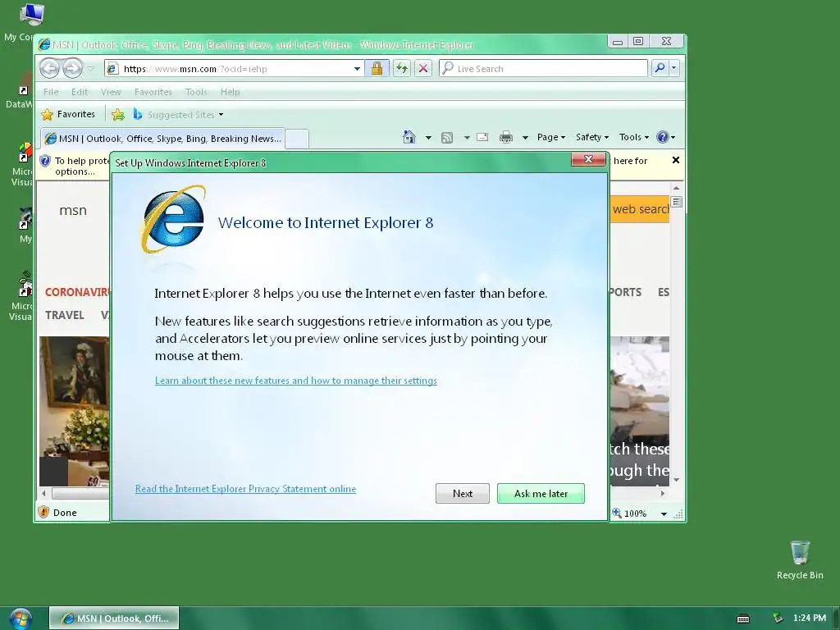Click the msn logo on the page

click(73, 211)
